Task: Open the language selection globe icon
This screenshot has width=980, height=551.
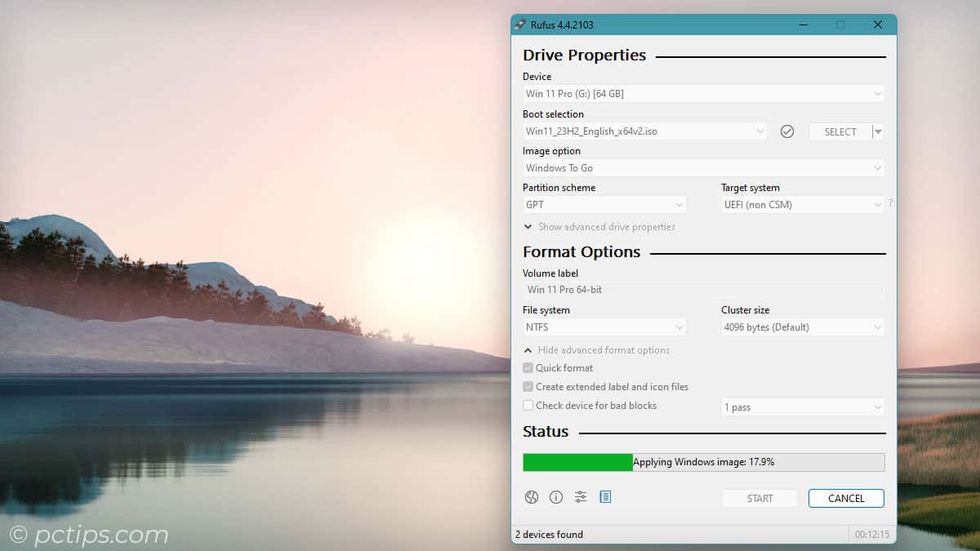Action: tap(532, 496)
